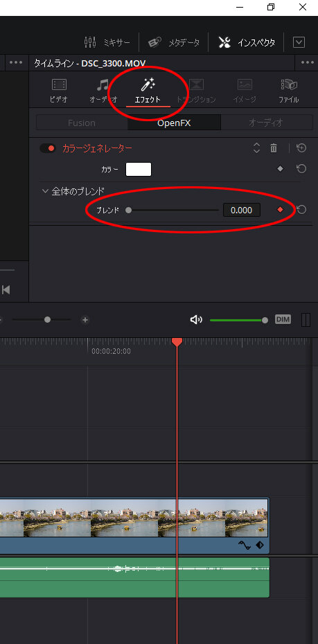Open the ミキサー mixer panel

coord(107,42)
